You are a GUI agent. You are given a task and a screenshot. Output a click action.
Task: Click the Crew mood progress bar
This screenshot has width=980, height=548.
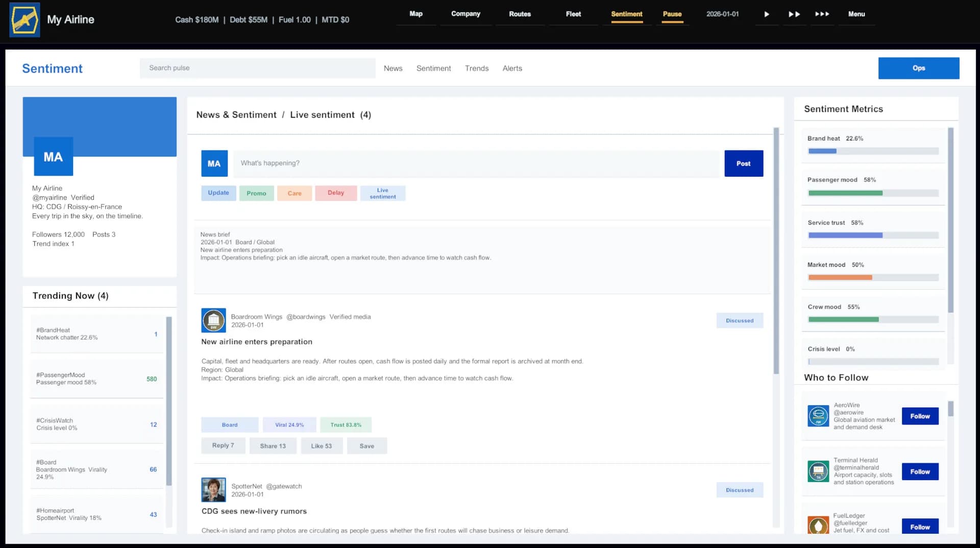[x=873, y=320]
